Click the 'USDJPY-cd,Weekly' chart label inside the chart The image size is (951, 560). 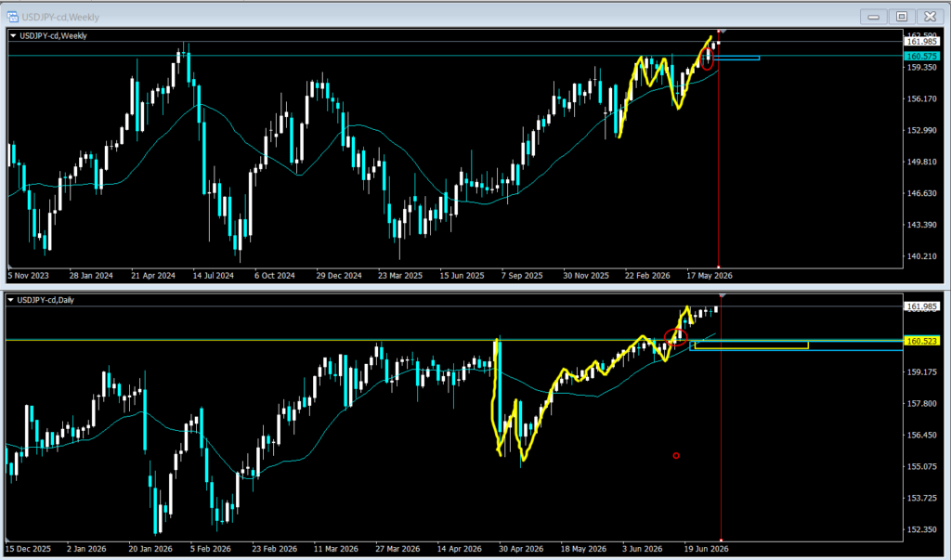tap(53, 36)
